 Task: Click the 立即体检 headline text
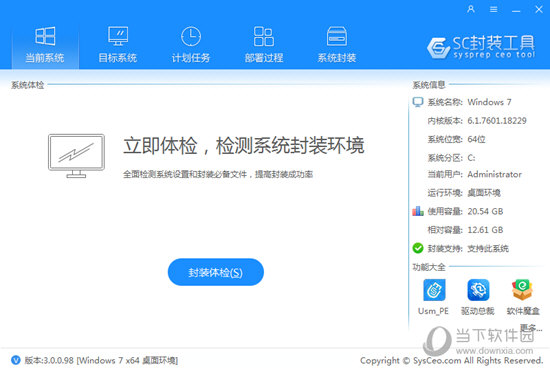pos(244,146)
